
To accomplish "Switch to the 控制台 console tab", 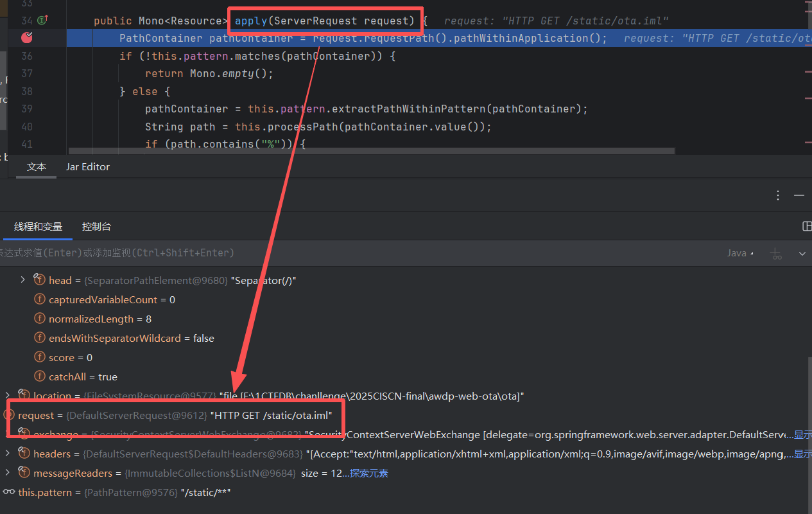I will coord(96,226).
